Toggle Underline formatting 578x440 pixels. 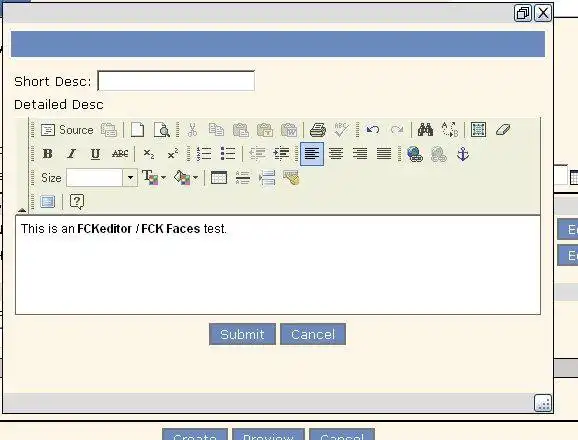tap(95, 154)
